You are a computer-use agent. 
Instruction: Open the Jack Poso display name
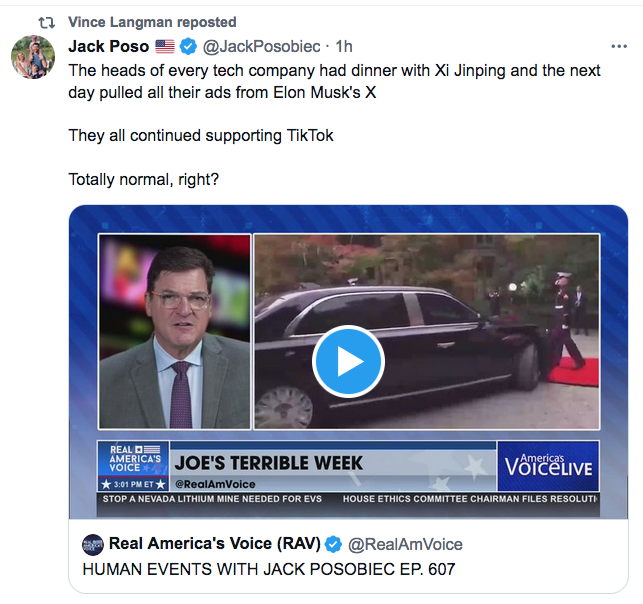[108, 47]
